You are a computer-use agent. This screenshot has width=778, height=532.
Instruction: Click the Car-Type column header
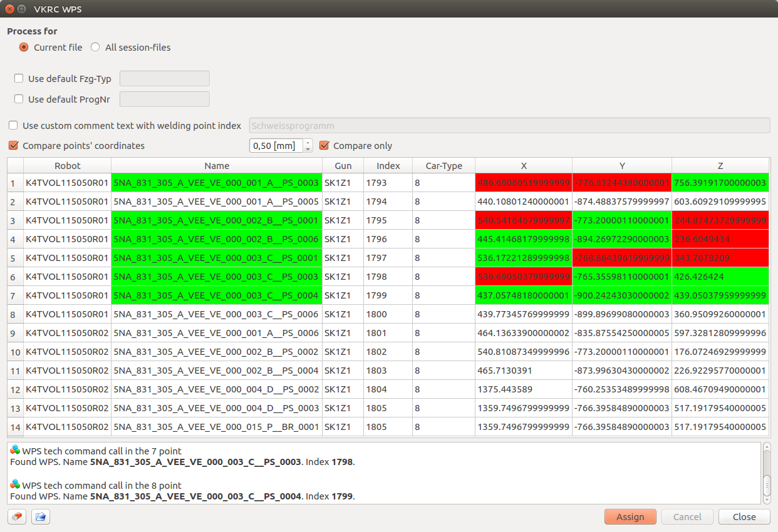(x=444, y=166)
